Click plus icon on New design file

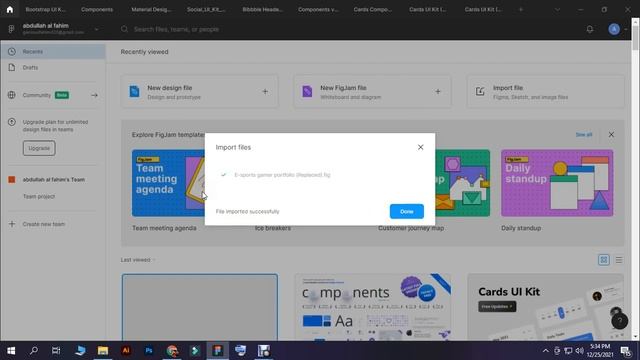click(265, 91)
